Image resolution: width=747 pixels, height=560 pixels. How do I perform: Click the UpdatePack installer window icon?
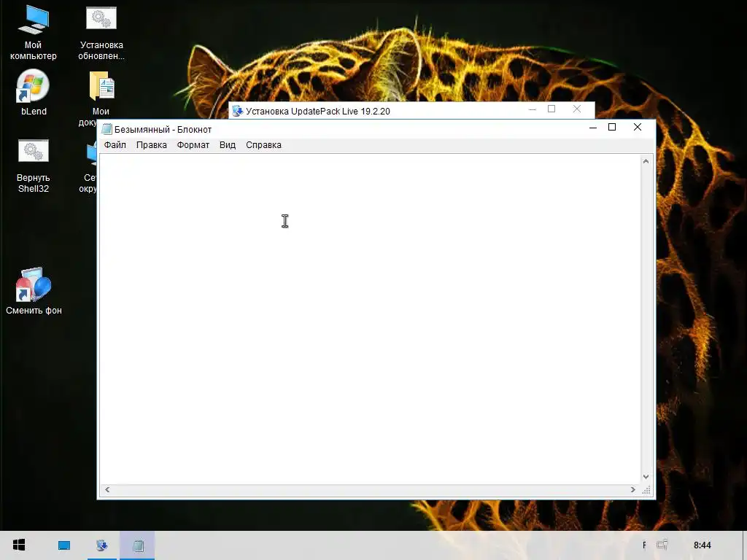(237, 111)
